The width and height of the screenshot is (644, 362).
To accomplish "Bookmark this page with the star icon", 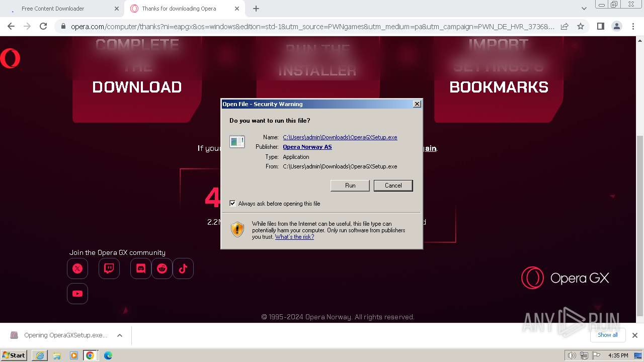I will coord(581,26).
